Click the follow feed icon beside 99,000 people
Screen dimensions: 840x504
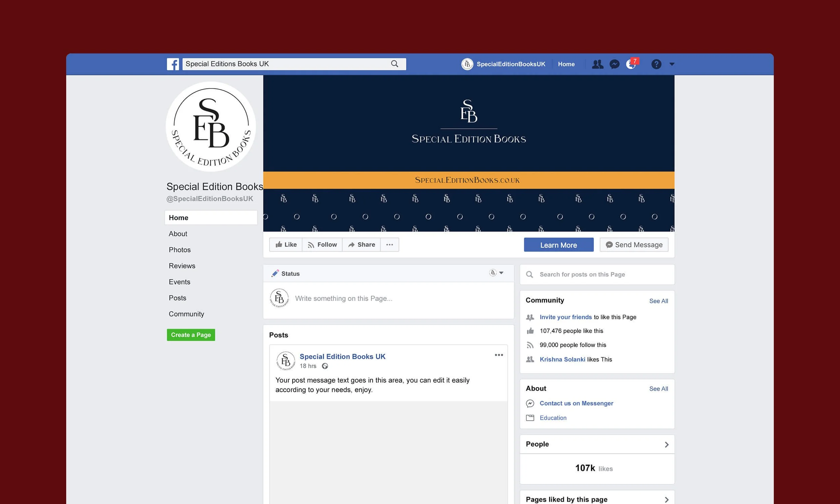tap(530, 345)
